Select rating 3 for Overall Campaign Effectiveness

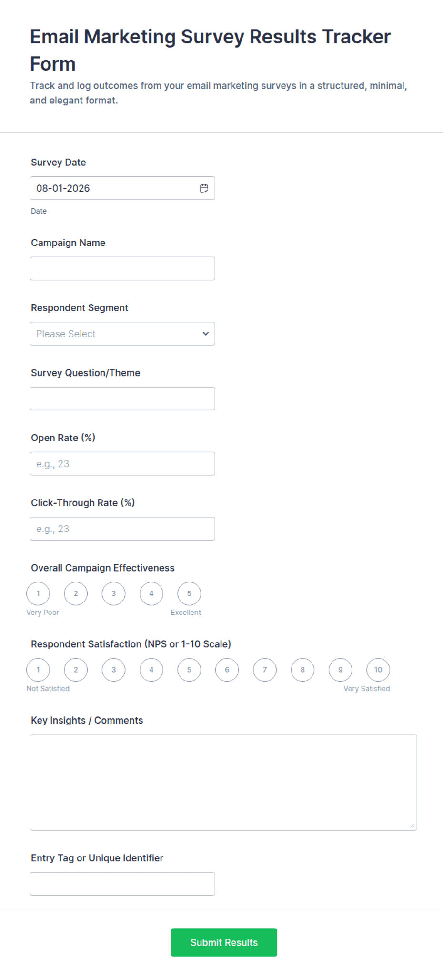[113, 593]
